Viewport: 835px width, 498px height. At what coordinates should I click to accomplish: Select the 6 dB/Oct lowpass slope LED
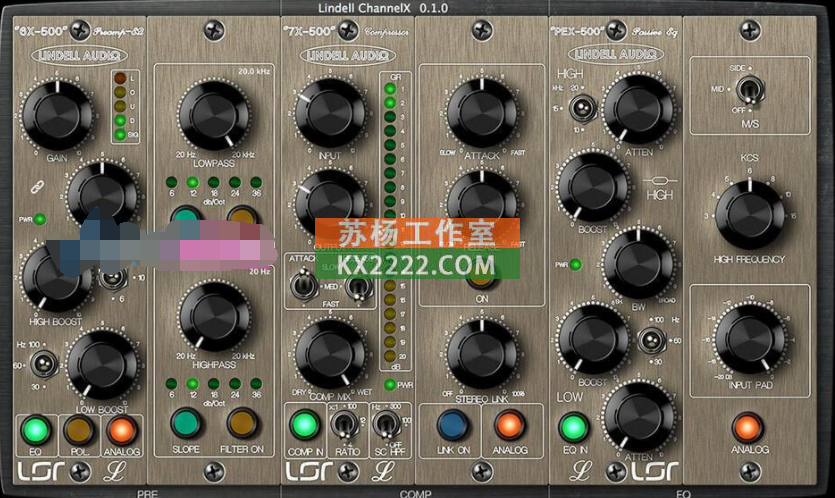(x=171, y=182)
